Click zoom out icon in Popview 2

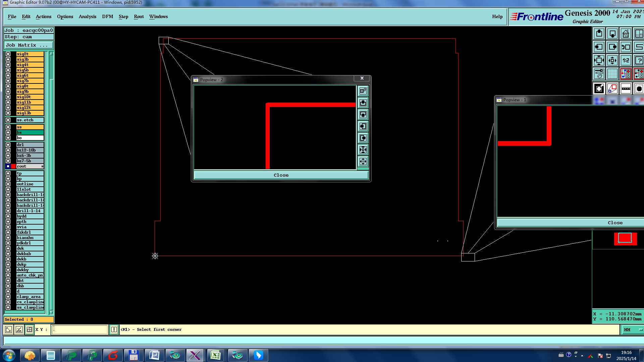coord(363,162)
